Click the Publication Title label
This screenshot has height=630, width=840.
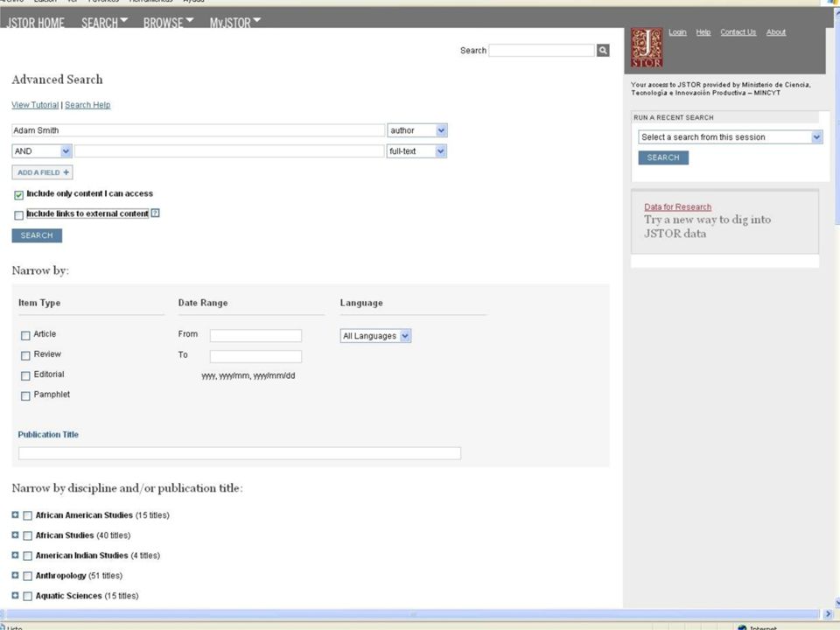click(x=48, y=435)
